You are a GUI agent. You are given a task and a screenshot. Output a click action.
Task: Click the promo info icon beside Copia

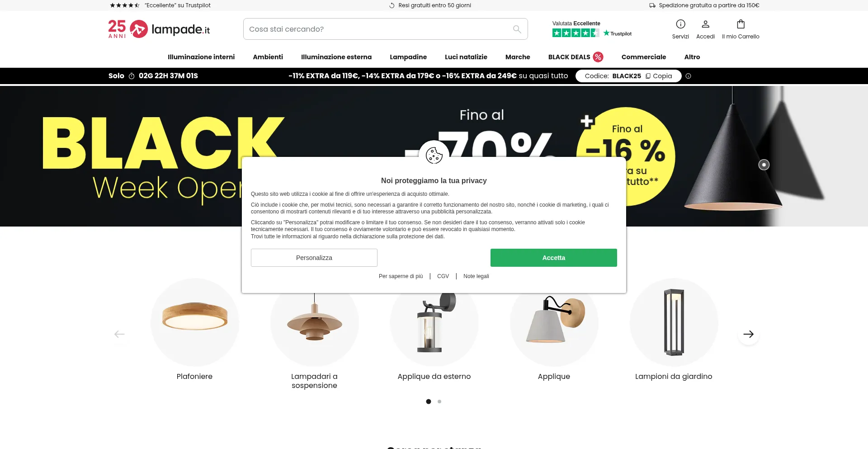688,76
